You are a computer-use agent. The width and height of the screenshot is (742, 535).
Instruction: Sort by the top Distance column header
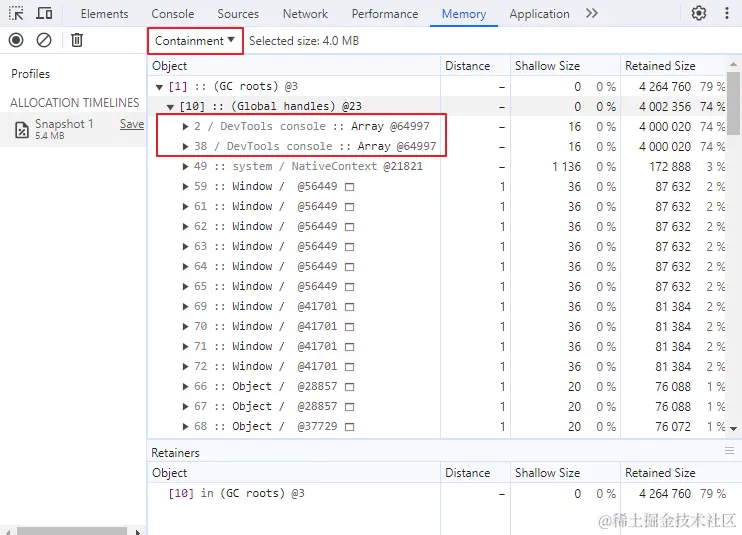(x=475, y=66)
